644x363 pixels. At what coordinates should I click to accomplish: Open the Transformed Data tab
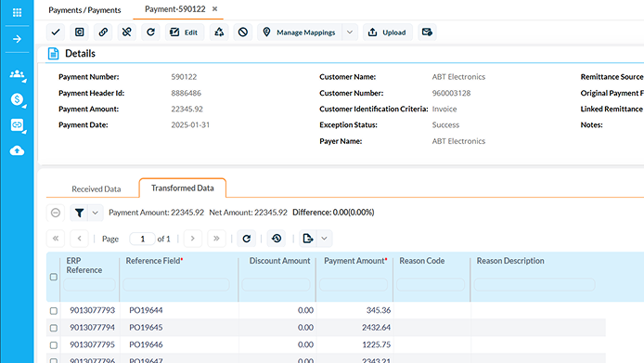[x=183, y=188]
